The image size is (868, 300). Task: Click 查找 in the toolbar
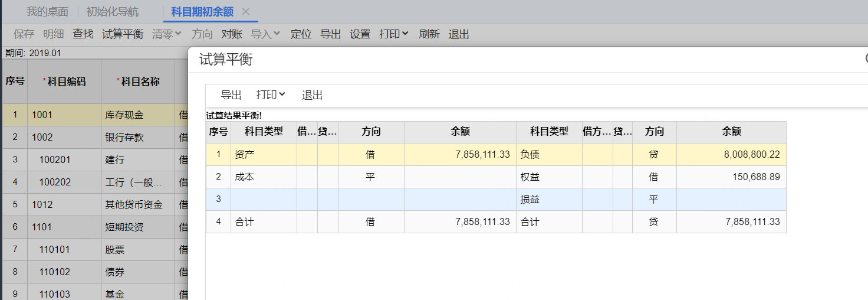tap(83, 34)
